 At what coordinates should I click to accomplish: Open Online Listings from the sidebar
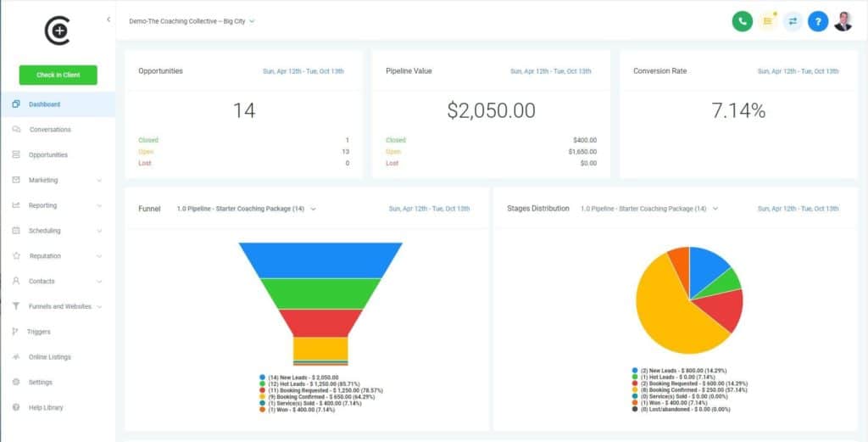pyautogui.click(x=49, y=357)
